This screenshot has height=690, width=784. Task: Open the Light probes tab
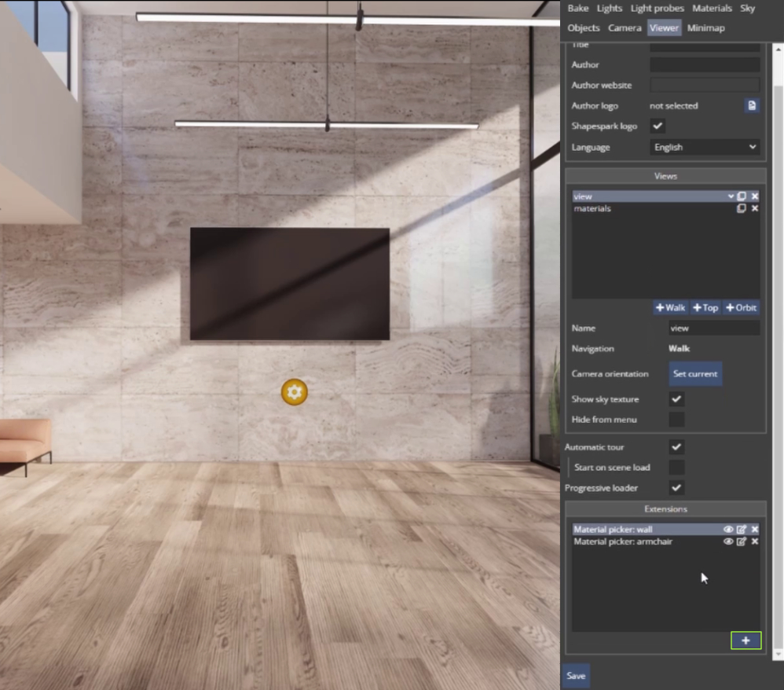click(657, 8)
